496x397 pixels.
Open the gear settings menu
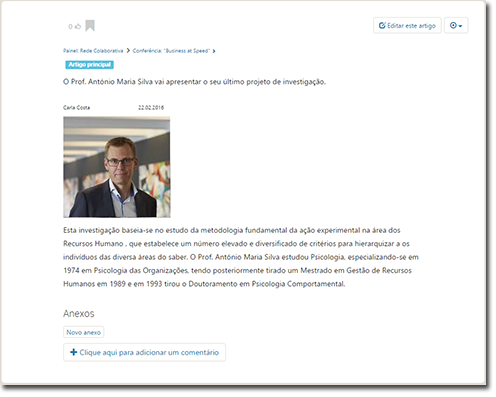[x=453, y=25]
